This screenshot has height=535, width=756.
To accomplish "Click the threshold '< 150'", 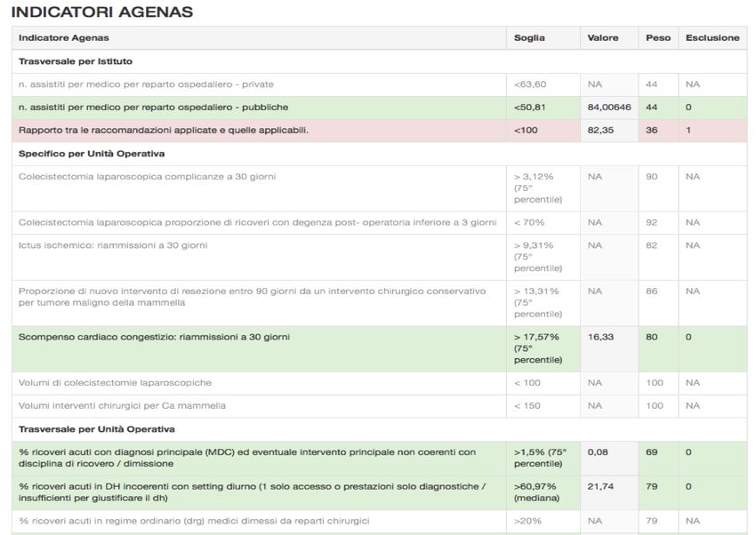I will click(x=527, y=406).
